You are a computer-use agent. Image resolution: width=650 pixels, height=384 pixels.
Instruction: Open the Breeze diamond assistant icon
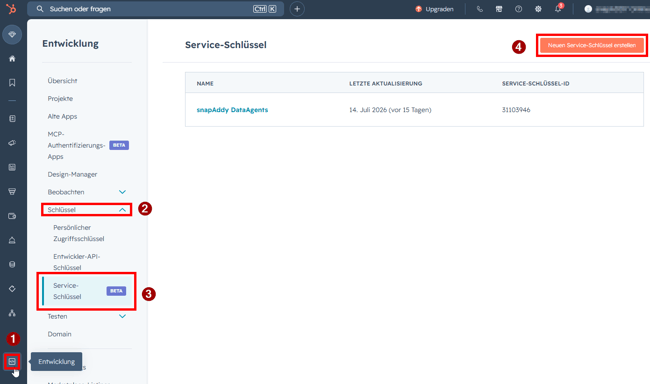12,34
